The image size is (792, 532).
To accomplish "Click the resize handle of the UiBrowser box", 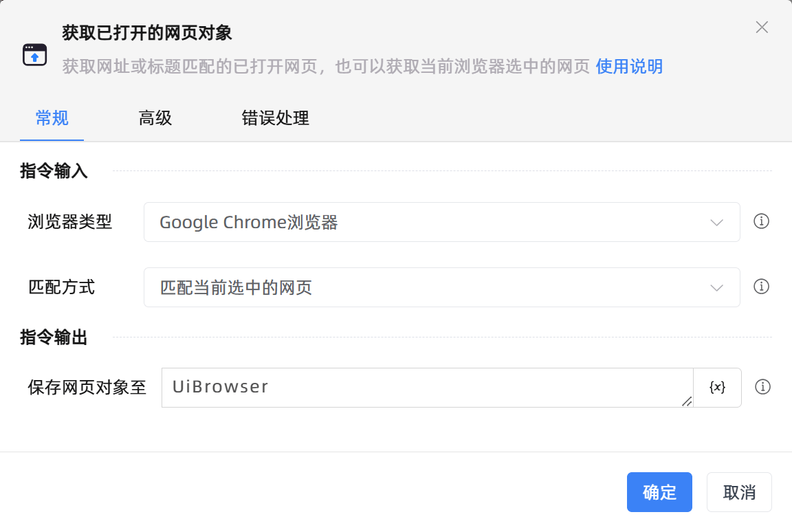I will point(687,401).
